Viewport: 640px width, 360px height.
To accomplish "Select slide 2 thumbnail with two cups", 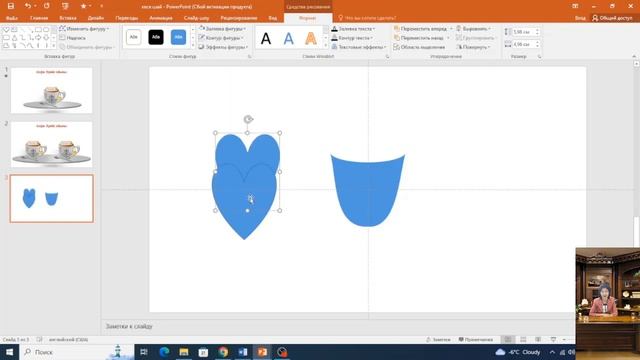I will tap(51, 144).
